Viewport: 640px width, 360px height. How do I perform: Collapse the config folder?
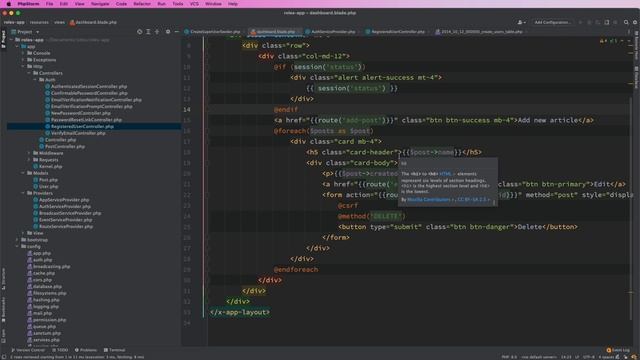coord(17,247)
